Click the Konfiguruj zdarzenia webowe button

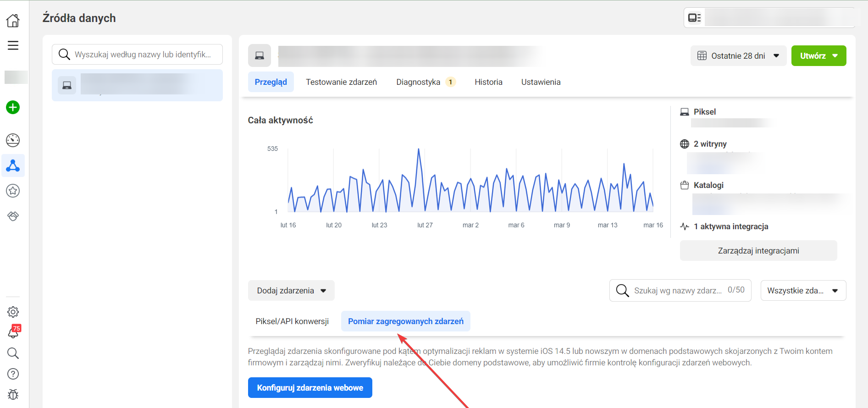click(x=310, y=388)
